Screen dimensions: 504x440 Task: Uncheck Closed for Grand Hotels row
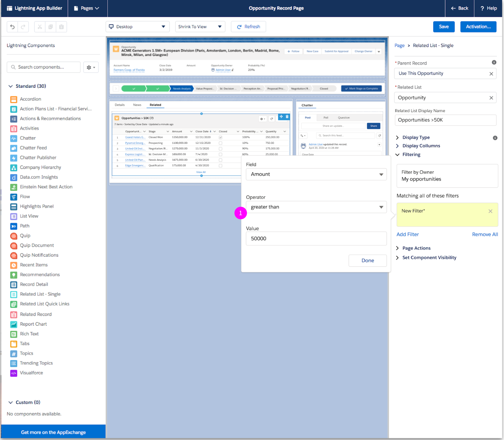[220, 137]
